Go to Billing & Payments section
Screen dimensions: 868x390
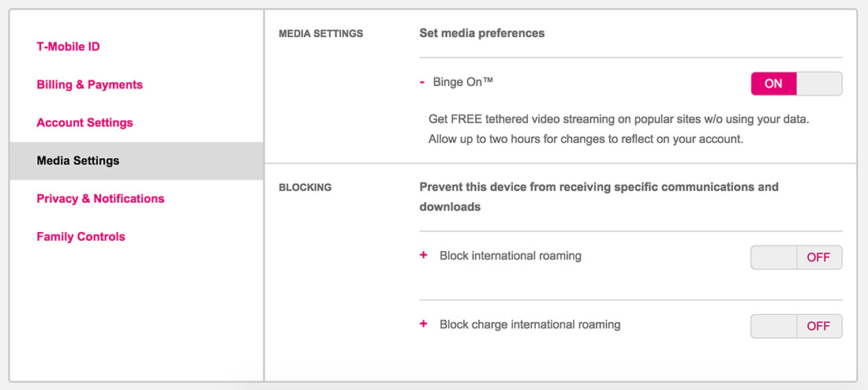(x=90, y=84)
